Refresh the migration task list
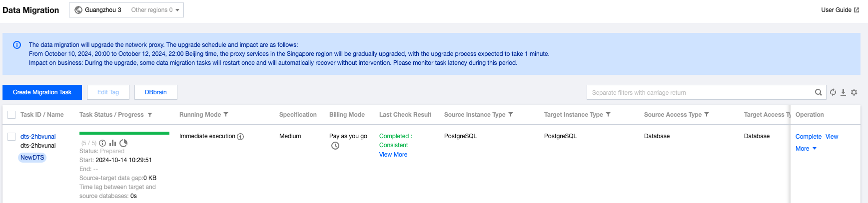This screenshot has width=868, height=203. 833,92
